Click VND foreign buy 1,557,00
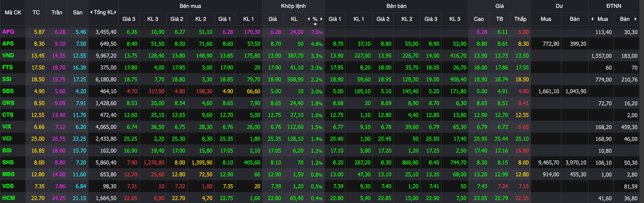The width and height of the screenshot is (644, 203). (x=601, y=56)
